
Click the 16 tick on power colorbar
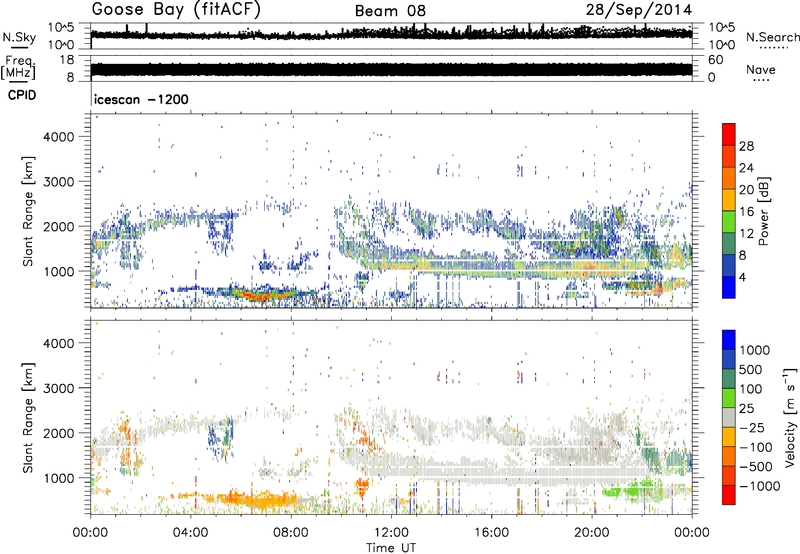pos(746,212)
